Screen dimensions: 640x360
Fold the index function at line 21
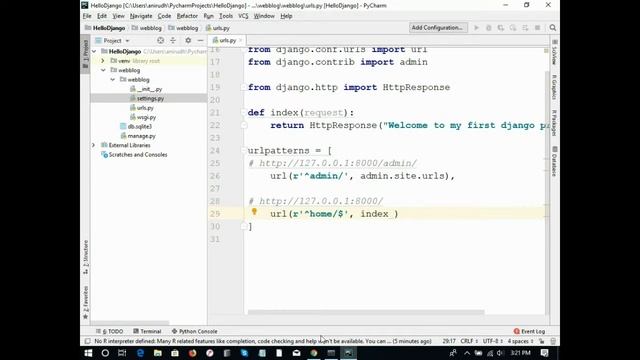pyautogui.click(x=244, y=112)
